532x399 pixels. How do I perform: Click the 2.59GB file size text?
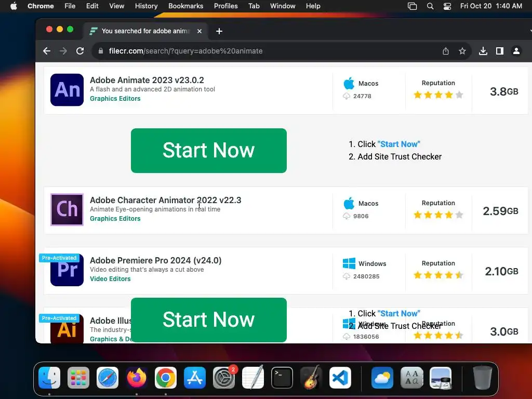(500, 211)
